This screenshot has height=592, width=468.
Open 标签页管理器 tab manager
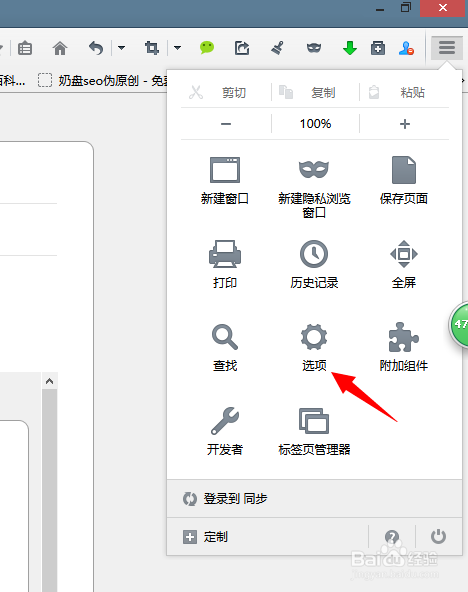[x=314, y=431]
